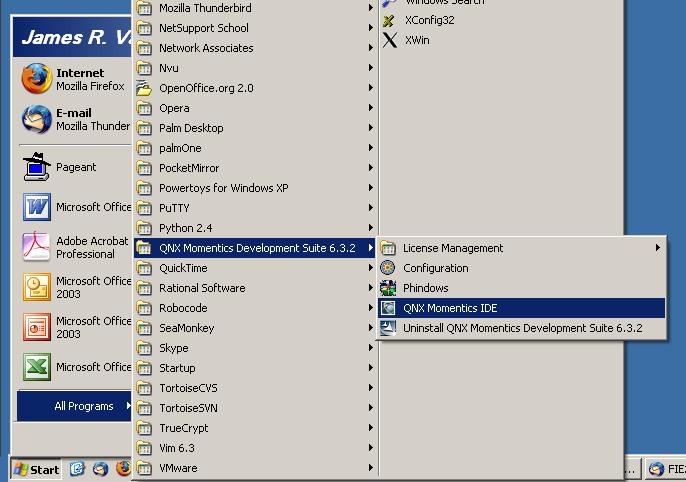Open QuickTime program group

[255, 268]
